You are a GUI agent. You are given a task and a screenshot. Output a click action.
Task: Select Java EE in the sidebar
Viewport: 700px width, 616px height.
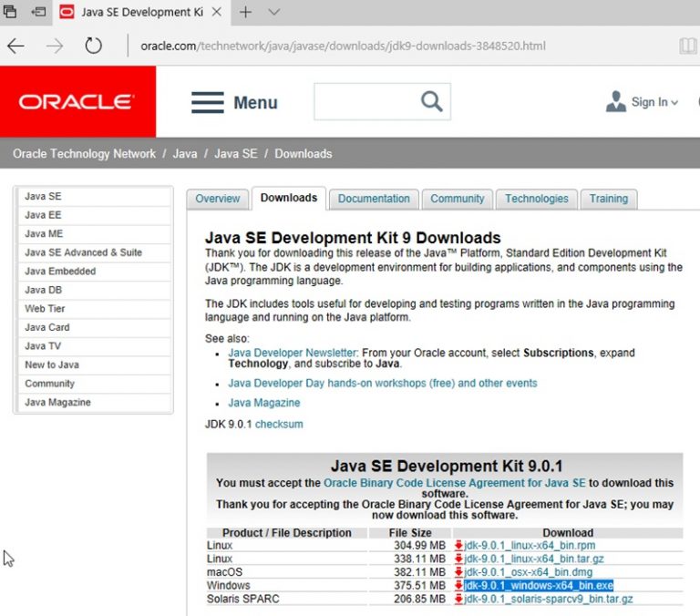44,215
